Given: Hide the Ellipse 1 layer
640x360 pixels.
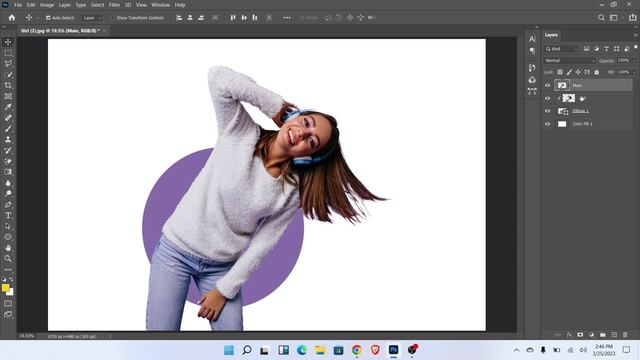Looking at the screenshot, I should [548, 111].
